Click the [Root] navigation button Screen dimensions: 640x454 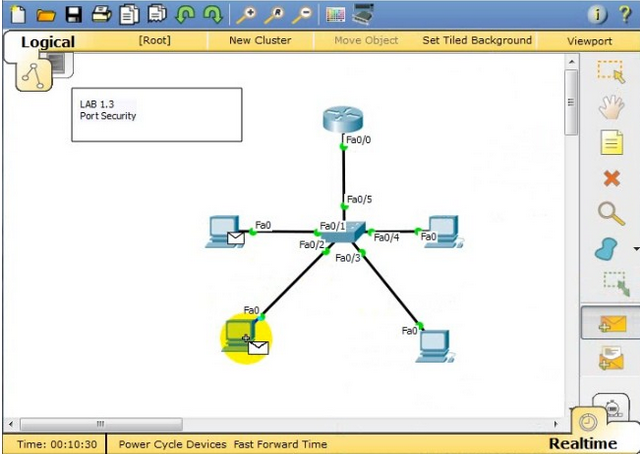(154, 40)
